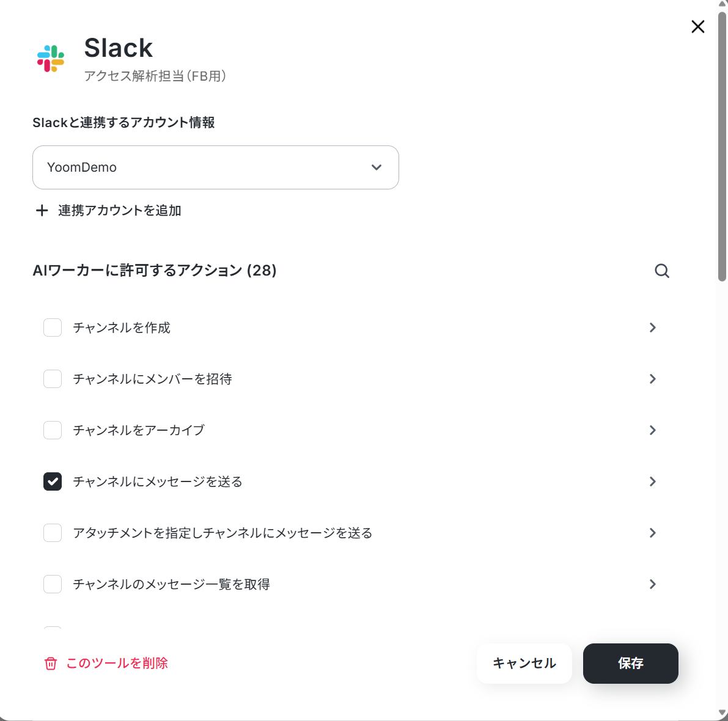This screenshot has height=721, width=728.
Task: Uncheck チャンネルにメッセージを送る checkbox
Action: (53, 481)
